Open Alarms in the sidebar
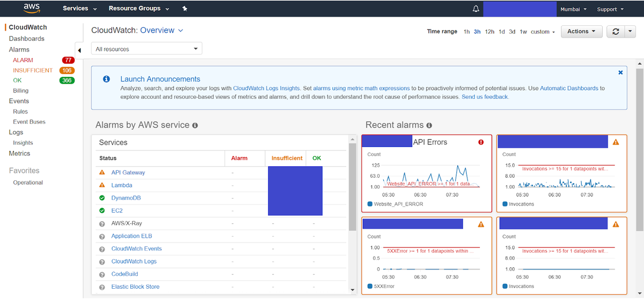This screenshot has height=300, width=644. click(x=19, y=49)
